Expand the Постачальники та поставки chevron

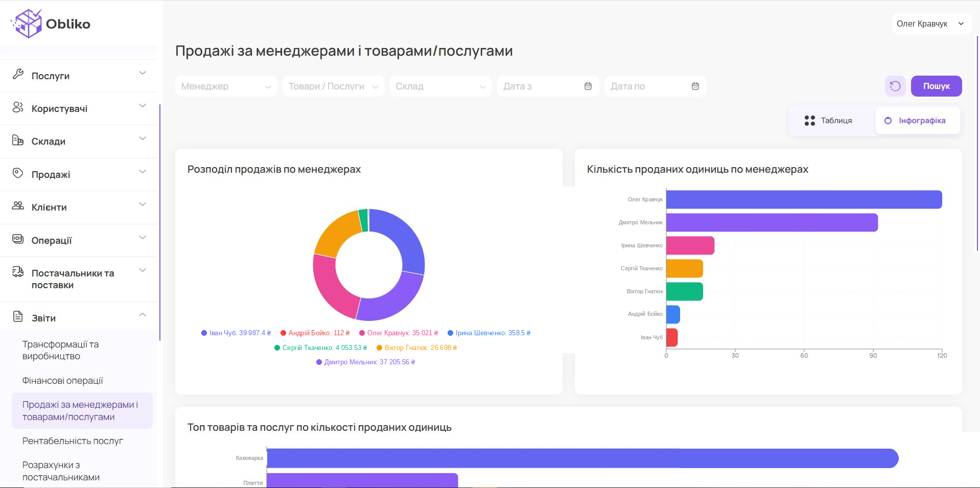143,270
